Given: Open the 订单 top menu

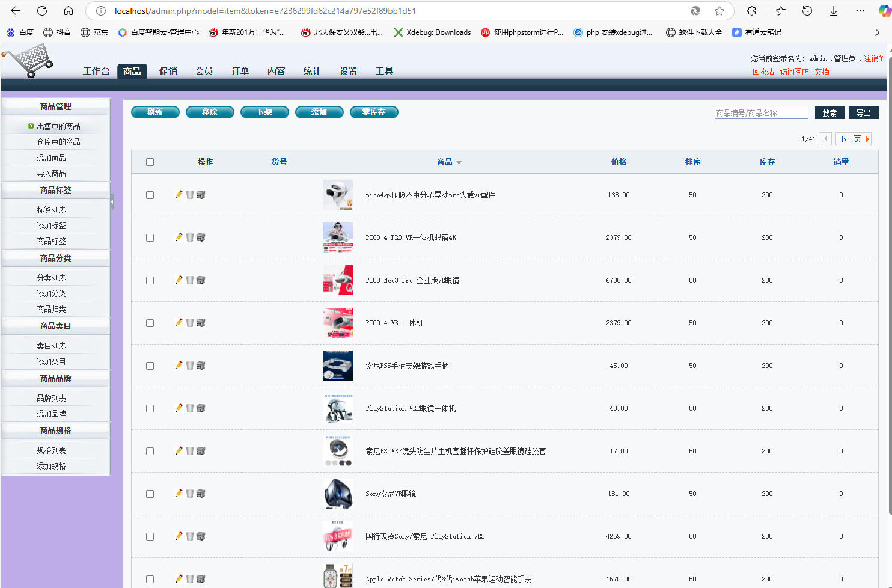Looking at the screenshot, I should click(240, 71).
